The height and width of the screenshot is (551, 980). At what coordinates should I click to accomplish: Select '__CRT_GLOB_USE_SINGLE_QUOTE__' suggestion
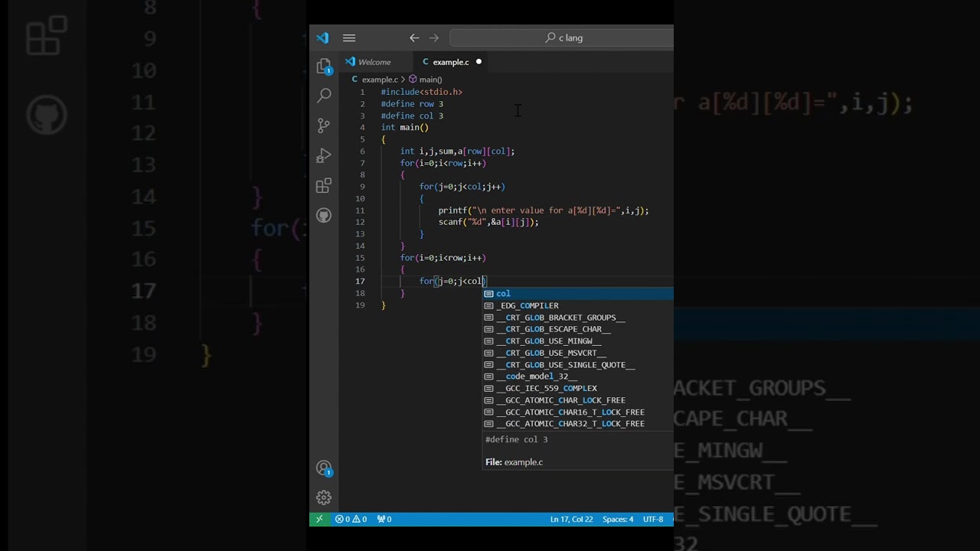click(578, 365)
